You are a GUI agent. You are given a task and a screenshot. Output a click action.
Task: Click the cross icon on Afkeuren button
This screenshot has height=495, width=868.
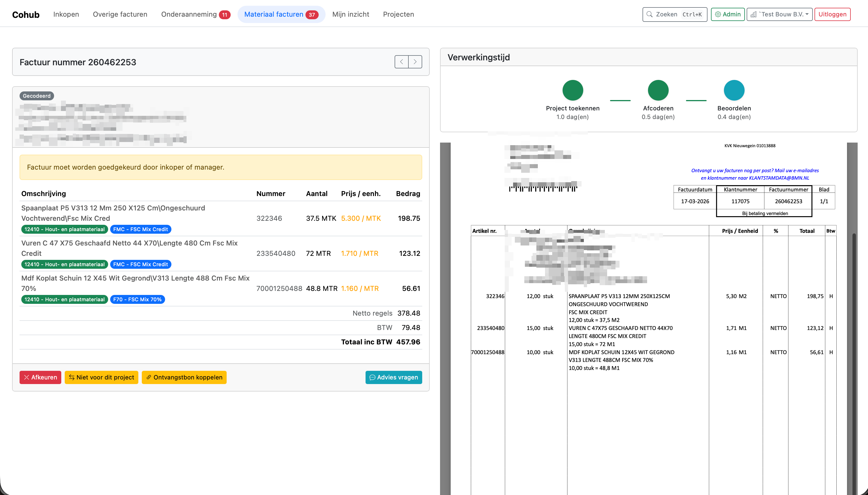pyautogui.click(x=27, y=377)
